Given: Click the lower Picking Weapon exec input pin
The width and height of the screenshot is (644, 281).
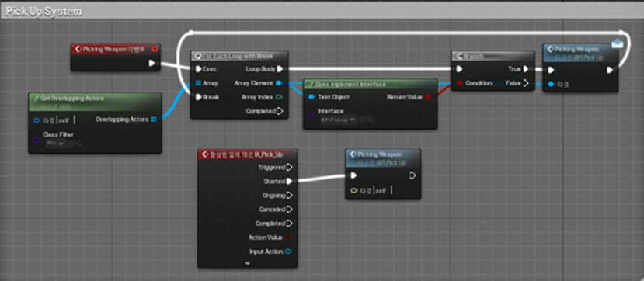Looking at the screenshot, I should click(x=353, y=175).
